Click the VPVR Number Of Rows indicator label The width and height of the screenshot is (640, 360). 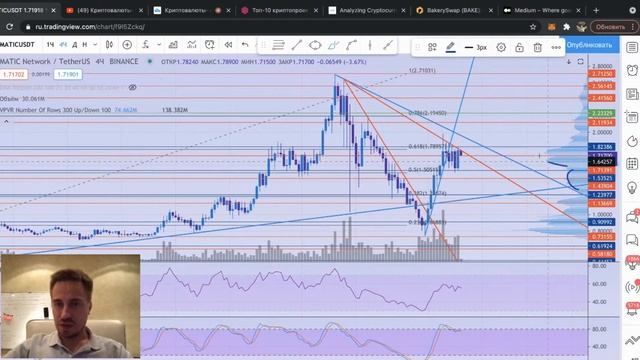pyautogui.click(x=56, y=110)
